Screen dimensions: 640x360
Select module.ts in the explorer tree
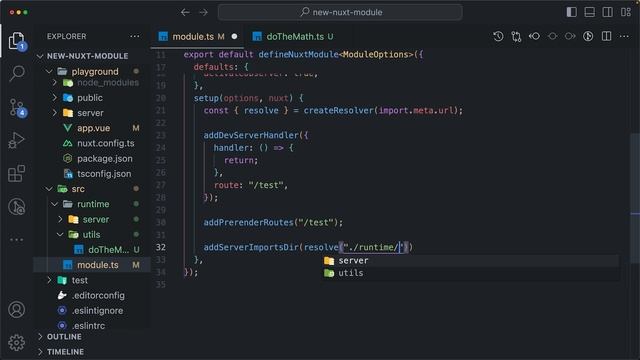coord(92,265)
